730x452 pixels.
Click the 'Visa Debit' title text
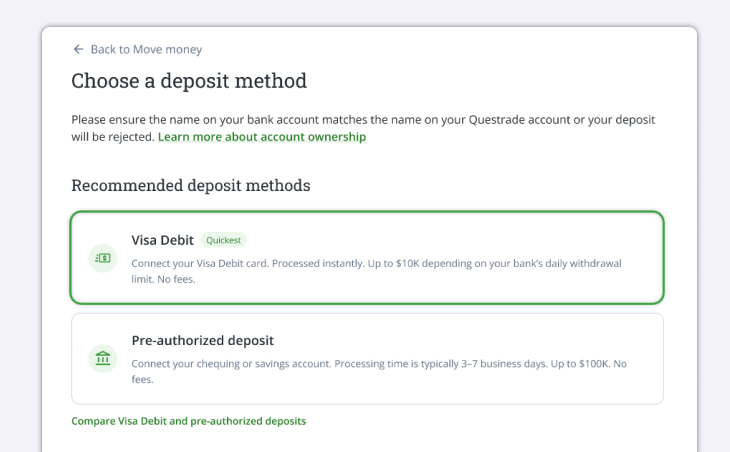162,240
